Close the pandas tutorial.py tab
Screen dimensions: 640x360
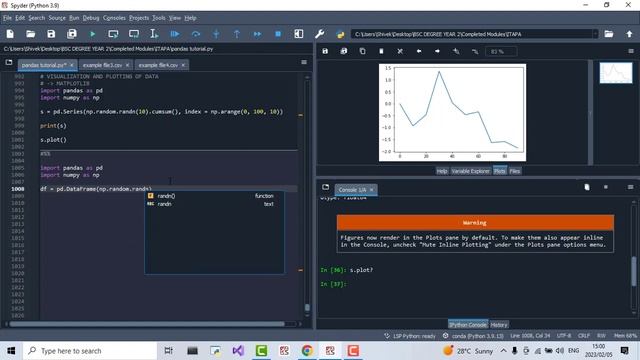pyautogui.click(x=72, y=65)
